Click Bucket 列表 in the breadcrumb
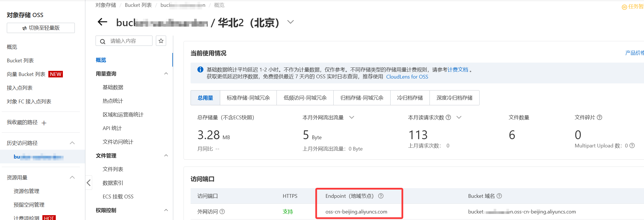This screenshot has width=644, height=220. tap(138, 5)
